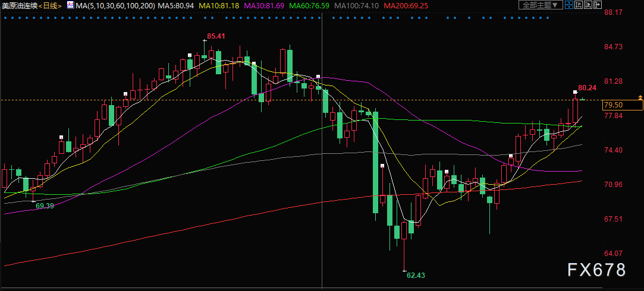Click the 80.24 recent high label
The width and height of the screenshot is (644, 291).
(x=588, y=87)
